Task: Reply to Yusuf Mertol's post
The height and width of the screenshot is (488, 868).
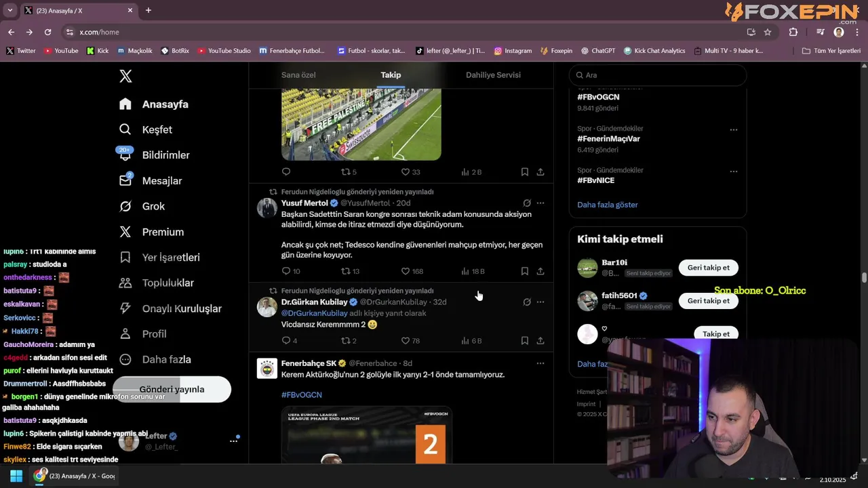Action: coord(286,271)
